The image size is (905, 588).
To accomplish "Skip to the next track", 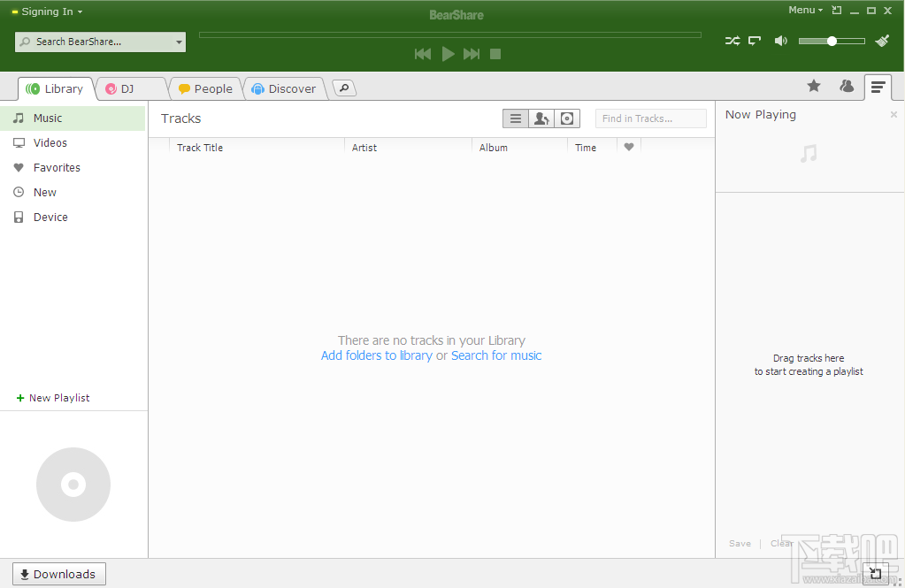I will 472,54.
